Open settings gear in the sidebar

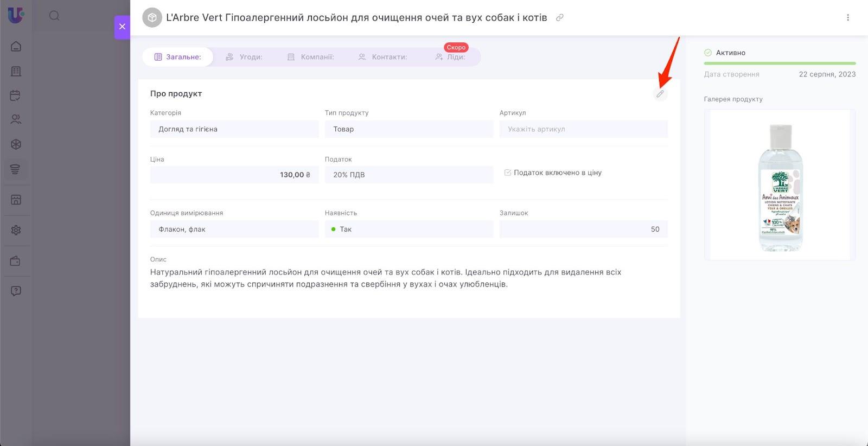coord(16,230)
